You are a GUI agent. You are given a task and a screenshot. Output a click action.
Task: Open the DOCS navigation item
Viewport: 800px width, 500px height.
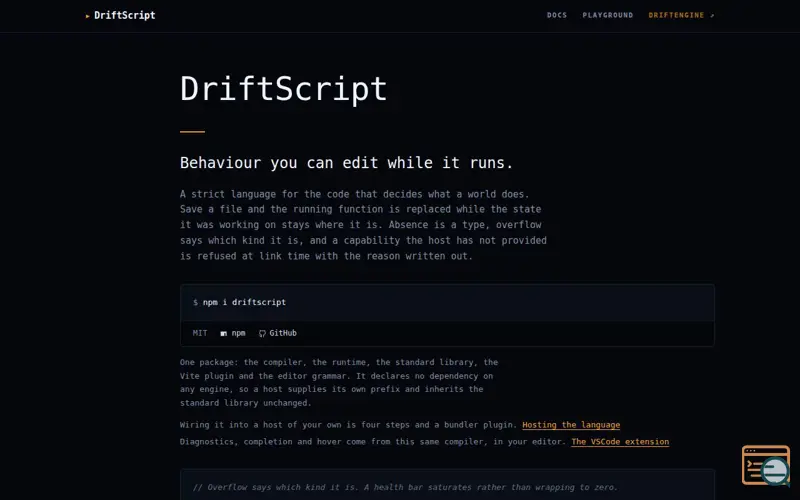(557, 15)
